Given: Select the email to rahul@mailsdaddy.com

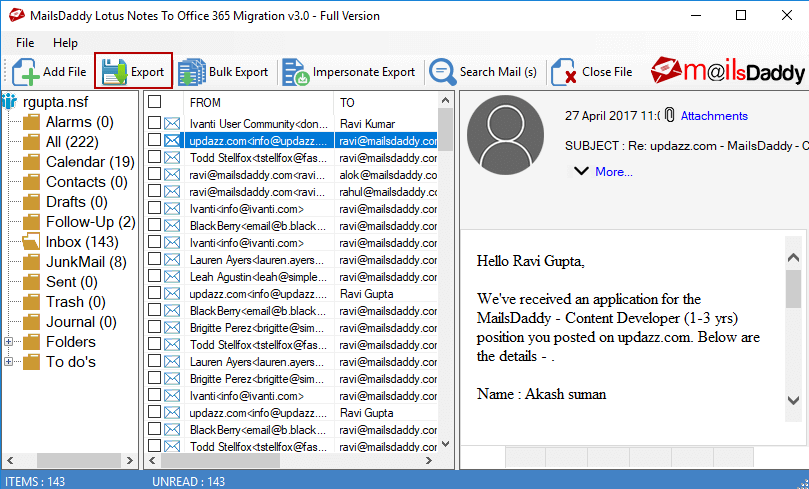Looking at the screenshot, I should (292, 192).
